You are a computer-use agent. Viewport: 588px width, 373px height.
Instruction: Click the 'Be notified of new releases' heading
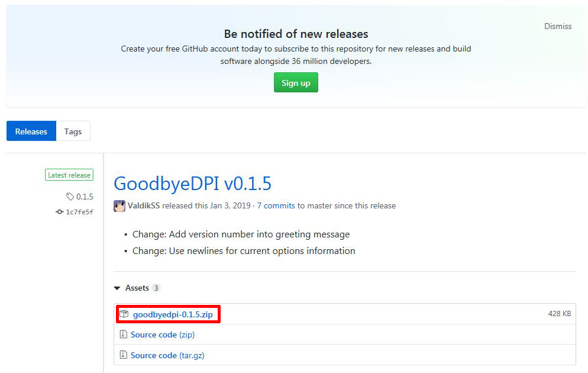(296, 34)
